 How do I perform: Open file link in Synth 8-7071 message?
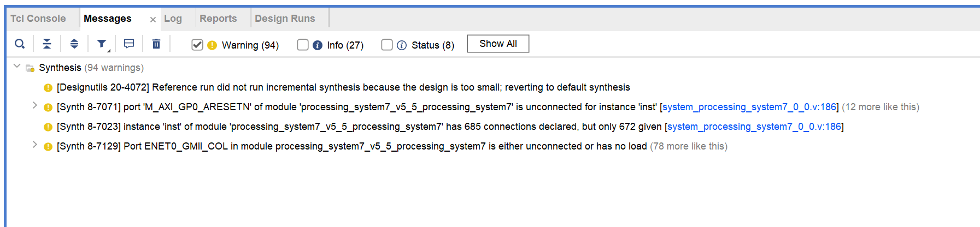(x=749, y=107)
